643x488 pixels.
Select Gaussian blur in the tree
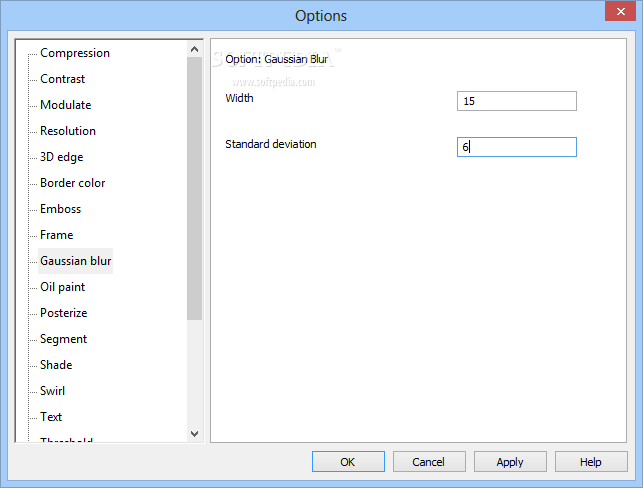(75, 261)
